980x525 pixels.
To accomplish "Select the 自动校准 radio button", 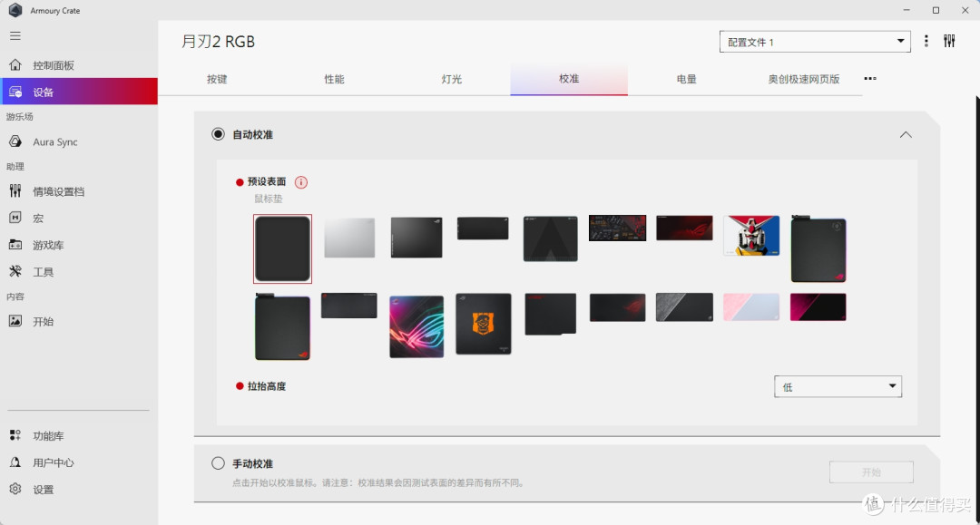I will 218,134.
